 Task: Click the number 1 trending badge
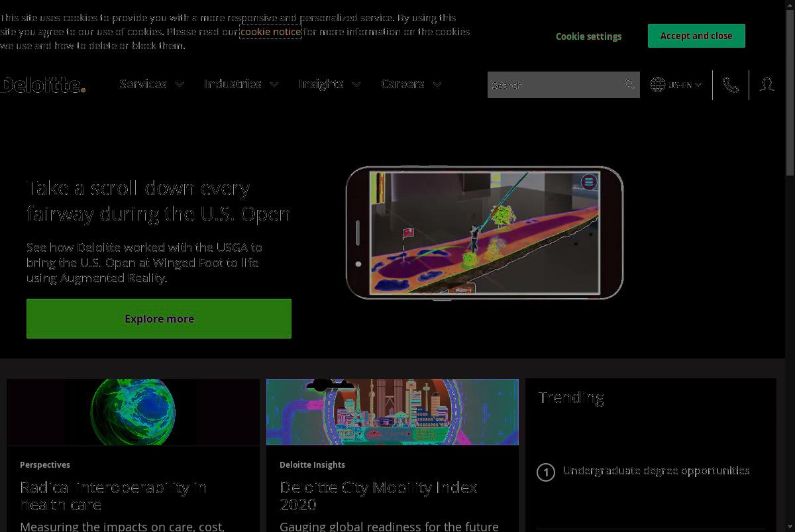(x=546, y=472)
